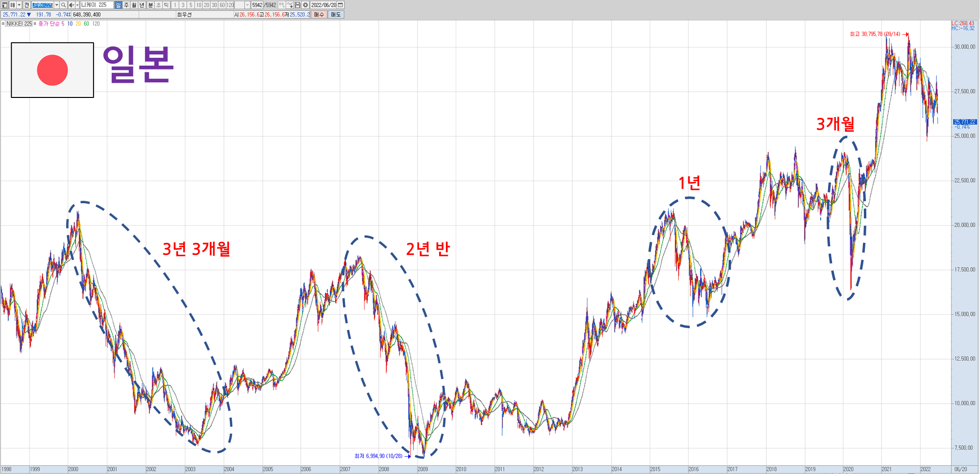Click the 30,000.00 price axis label

[965, 47]
